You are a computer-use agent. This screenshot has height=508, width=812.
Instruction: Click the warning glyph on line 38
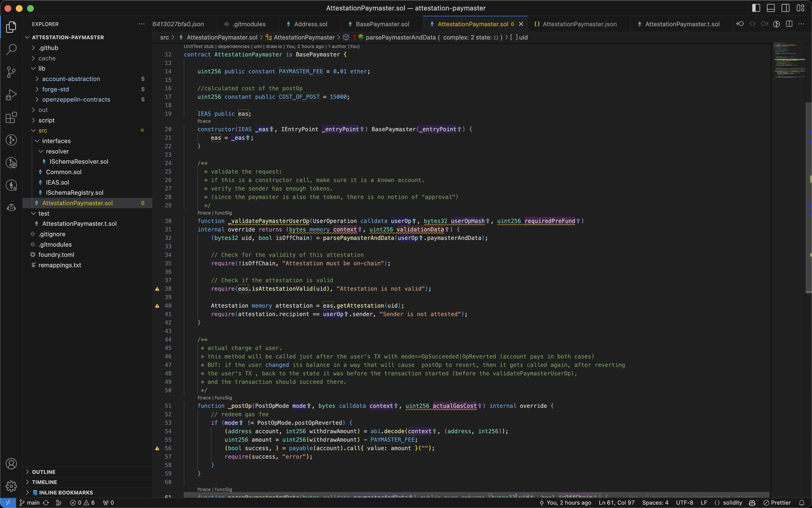click(157, 289)
